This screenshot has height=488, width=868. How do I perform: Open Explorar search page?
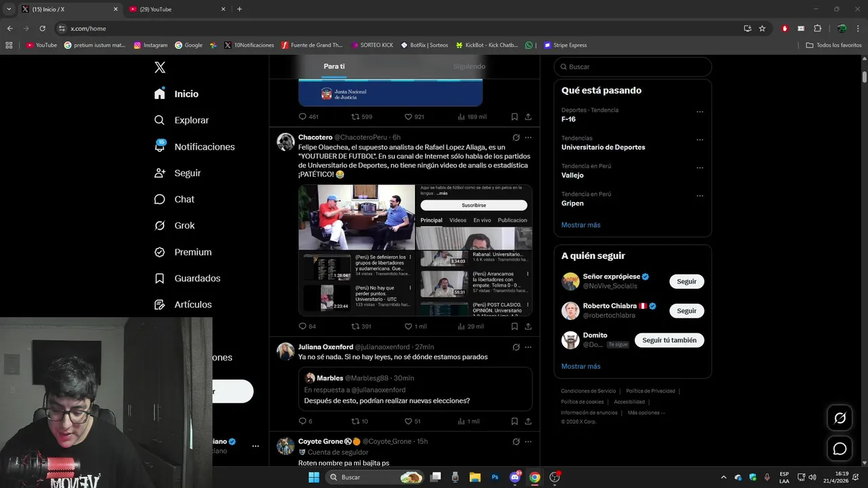tap(181, 120)
